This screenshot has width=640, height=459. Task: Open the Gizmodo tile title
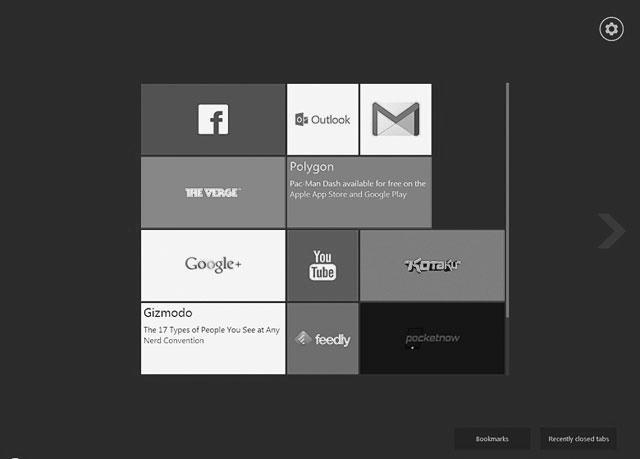tap(167, 313)
